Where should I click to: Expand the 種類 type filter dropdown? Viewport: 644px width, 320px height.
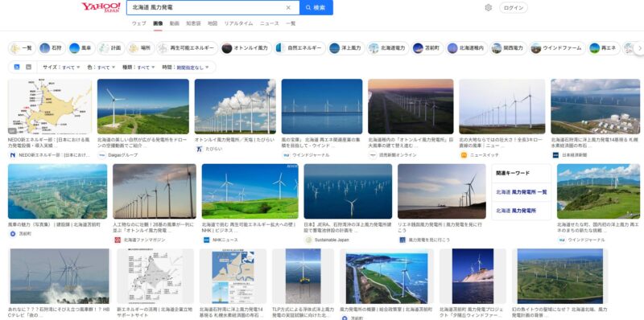click(138, 68)
